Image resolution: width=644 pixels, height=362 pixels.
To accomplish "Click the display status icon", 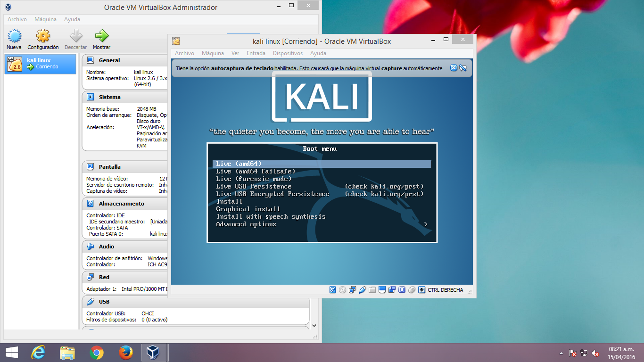I will coord(382,290).
